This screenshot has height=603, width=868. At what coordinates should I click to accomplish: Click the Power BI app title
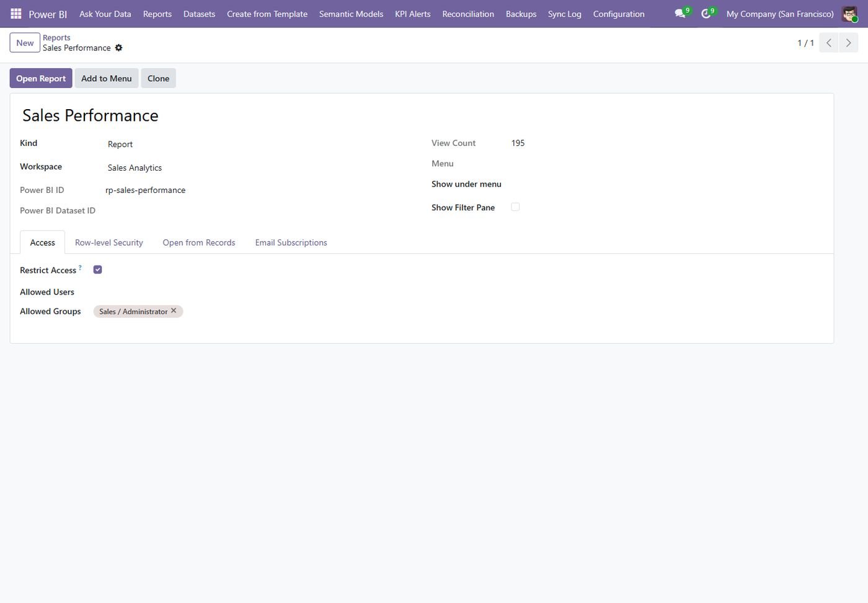coord(48,14)
